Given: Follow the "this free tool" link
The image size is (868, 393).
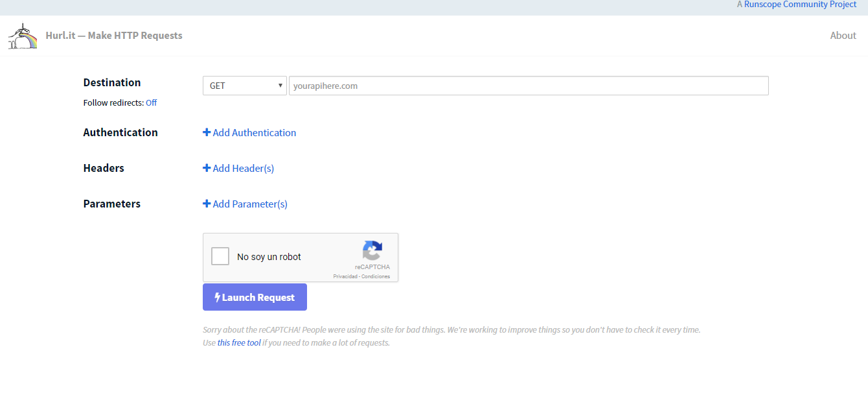Looking at the screenshot, I should click(x=239, y=342).
